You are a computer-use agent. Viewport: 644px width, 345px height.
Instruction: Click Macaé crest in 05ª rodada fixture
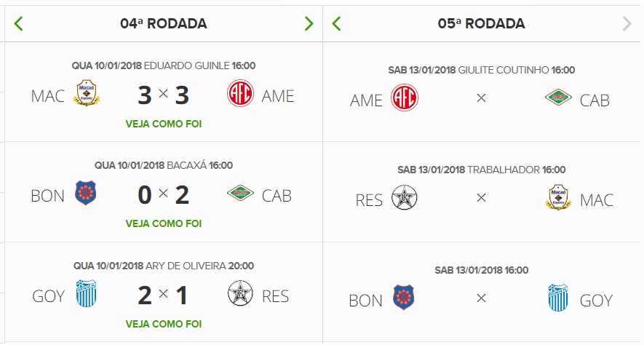point(559,199)
